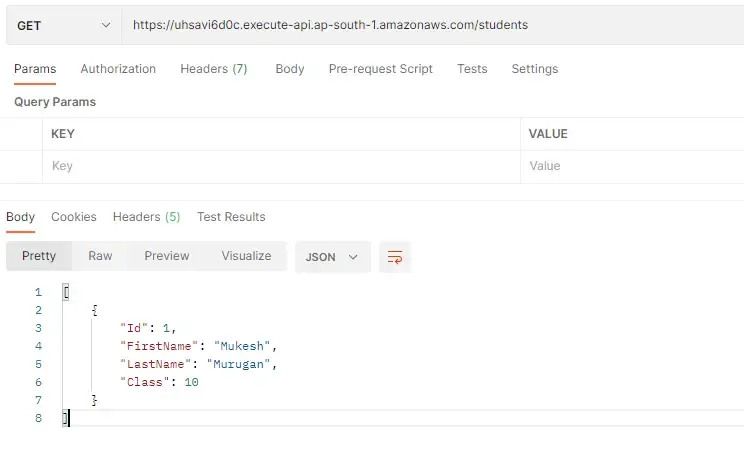The image size is (744, 458).
Task: Open the JSON format dropdown
Action: [332, 257]
